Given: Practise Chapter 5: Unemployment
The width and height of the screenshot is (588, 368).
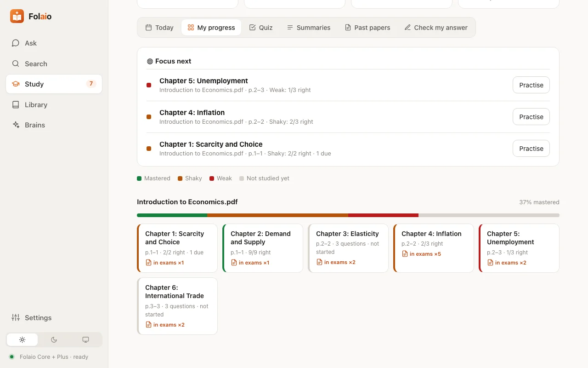Looking at the screenshot, I should [531, 85].
